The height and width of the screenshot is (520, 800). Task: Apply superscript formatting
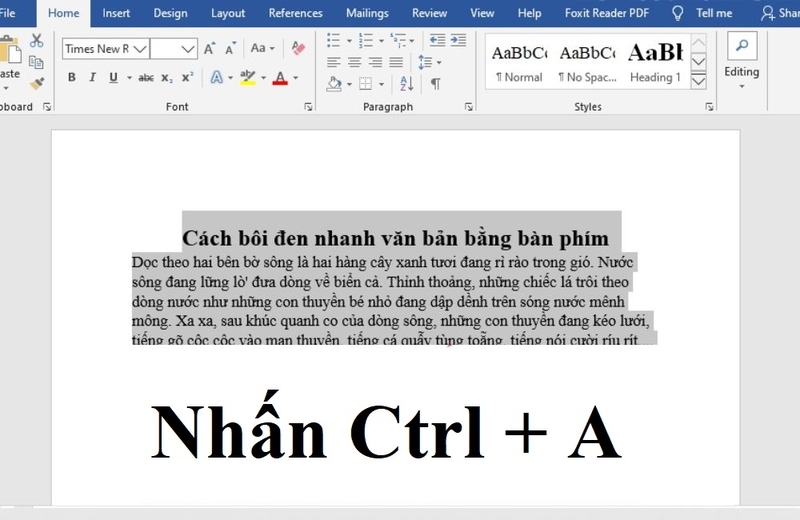188,77
